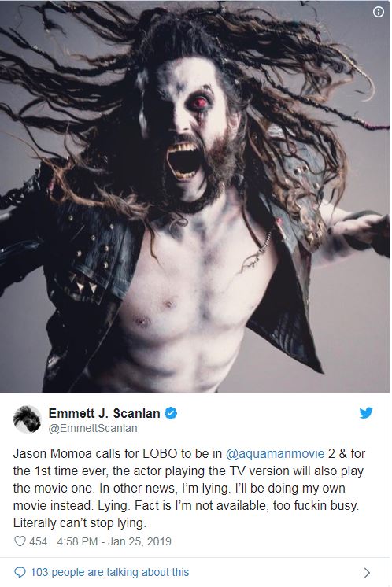Open '103 people are talking about this'
Image resolution: width=392 pixels, height=587 pixels.
109,572
